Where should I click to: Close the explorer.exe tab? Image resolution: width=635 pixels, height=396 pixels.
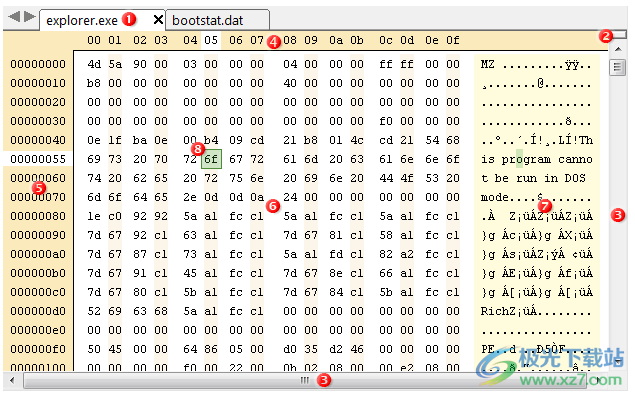coord(158,19)
